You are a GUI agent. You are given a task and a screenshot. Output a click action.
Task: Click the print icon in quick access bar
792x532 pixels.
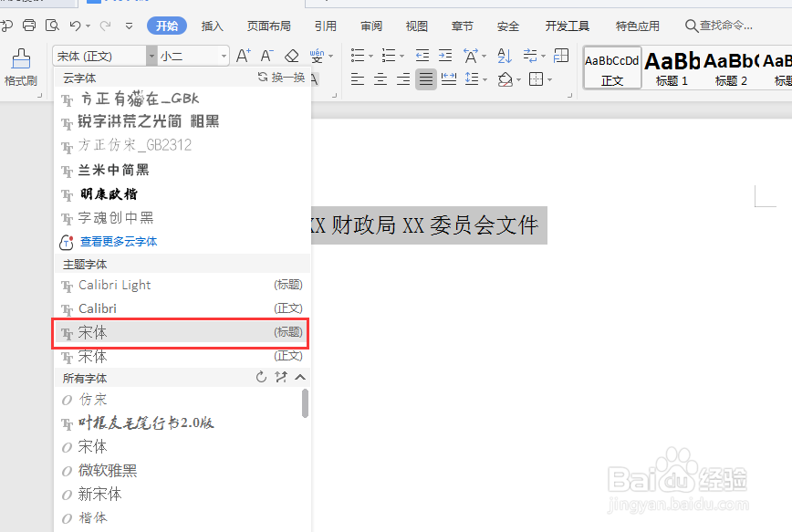click(x=29, y=26)
